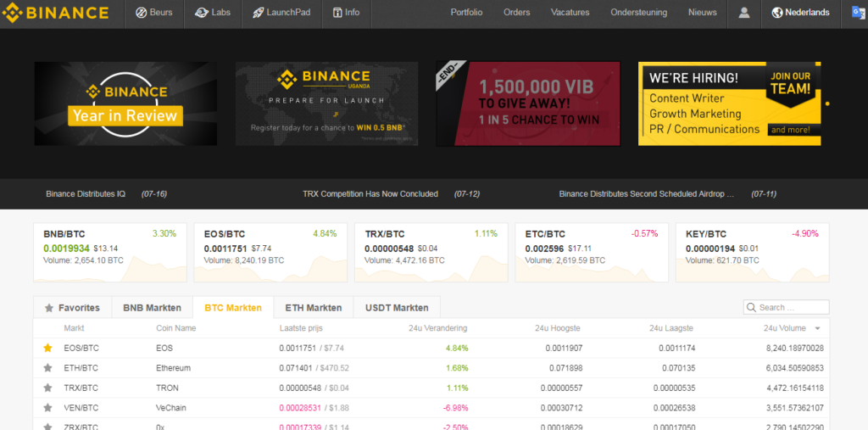Open Ondersteuning support page
This screenshot has width=868, height=430.
[639, 12]
